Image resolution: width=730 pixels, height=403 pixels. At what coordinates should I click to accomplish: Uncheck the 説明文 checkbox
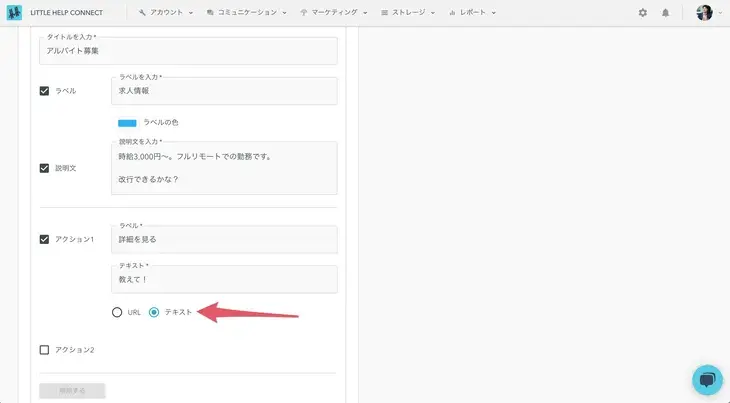point(44,168)
